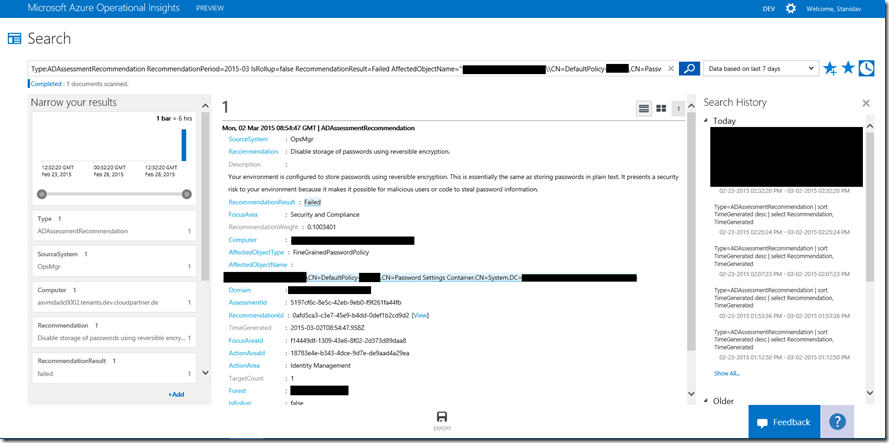Open saved searches star icon
This screenshot has height=443, width=889.
[x=848, y=68]
